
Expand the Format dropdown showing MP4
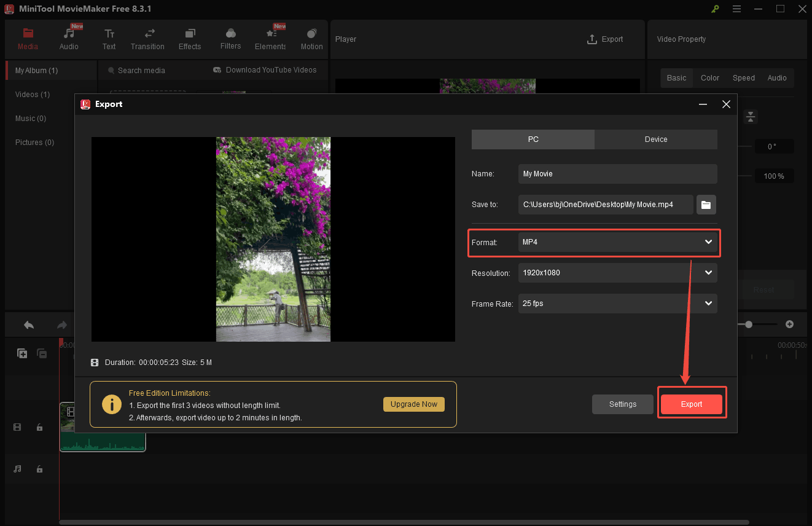[x=617, y=242]
